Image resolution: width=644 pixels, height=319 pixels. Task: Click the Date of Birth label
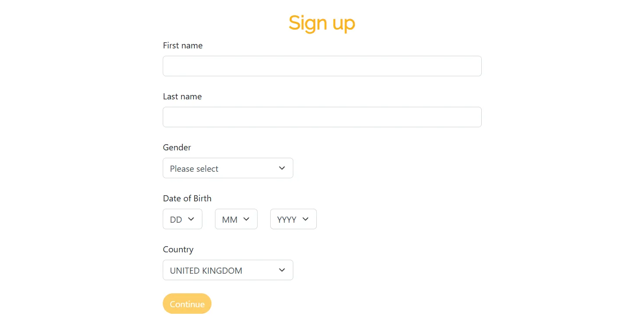pos(187,198)
